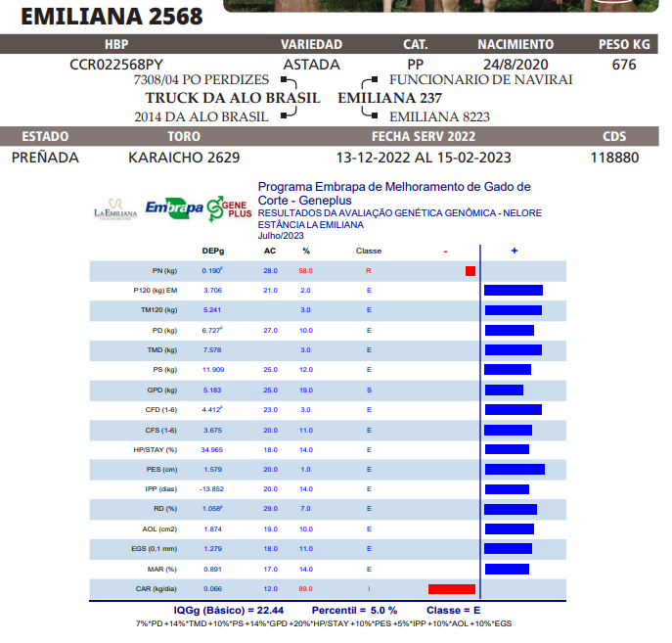Select the DEPg column header
The image size is (672, 643).
[x=212, y=252]
